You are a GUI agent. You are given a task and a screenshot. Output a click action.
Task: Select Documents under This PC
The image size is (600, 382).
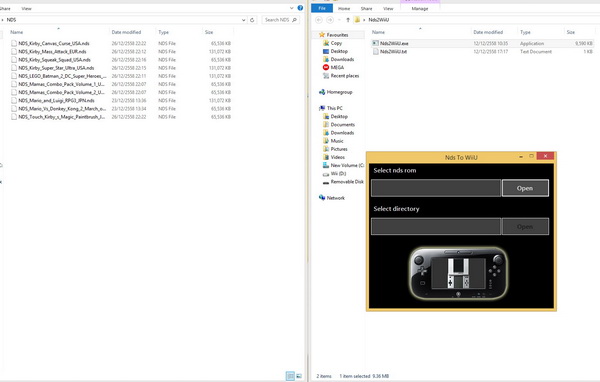click(x=342, y=125)
